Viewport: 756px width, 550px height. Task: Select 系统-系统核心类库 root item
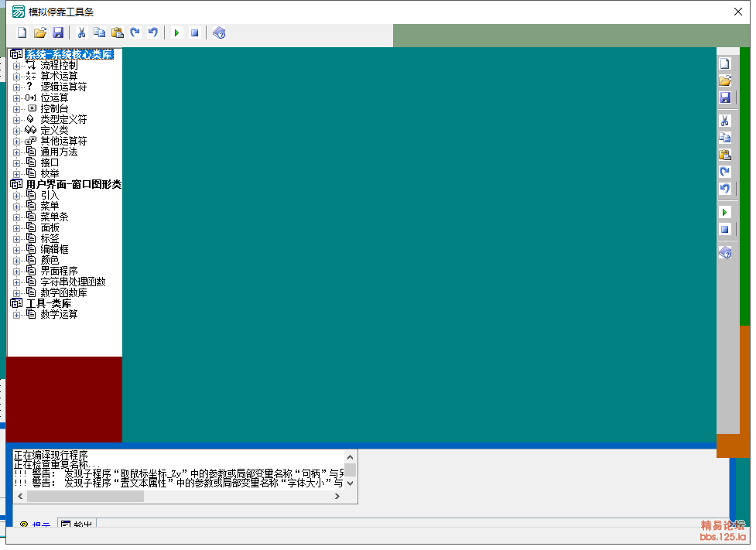[x=69, y=54]
